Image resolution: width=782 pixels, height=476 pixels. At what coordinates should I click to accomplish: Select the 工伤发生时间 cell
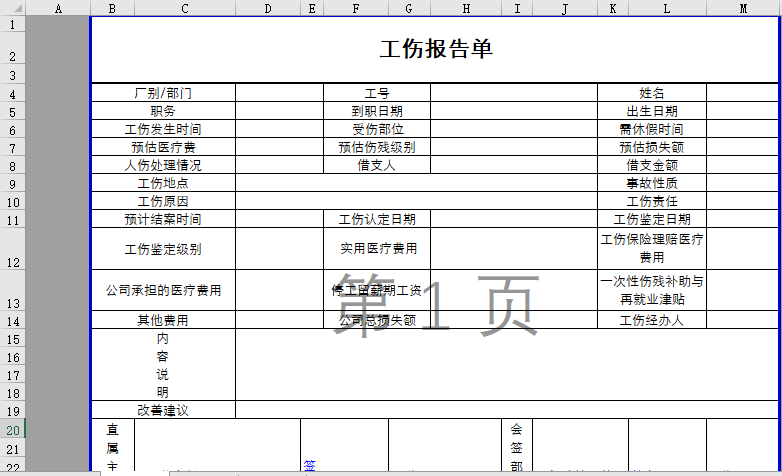(163, 129)
